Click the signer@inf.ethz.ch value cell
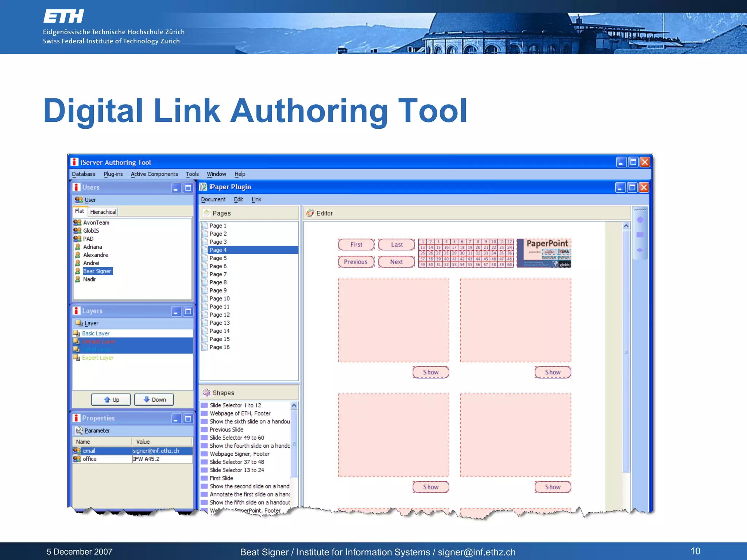 pyautogui.click(x=162, y=451)
